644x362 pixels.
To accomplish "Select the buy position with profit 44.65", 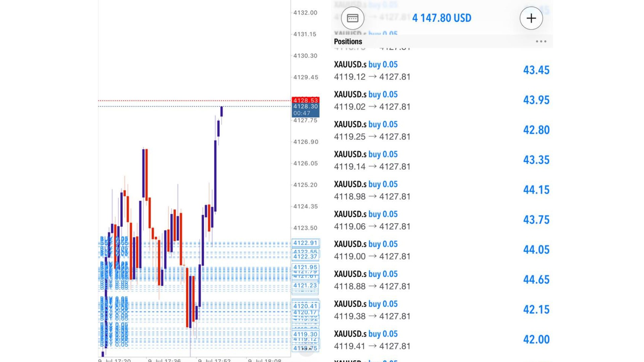I will tap(442, 280).
